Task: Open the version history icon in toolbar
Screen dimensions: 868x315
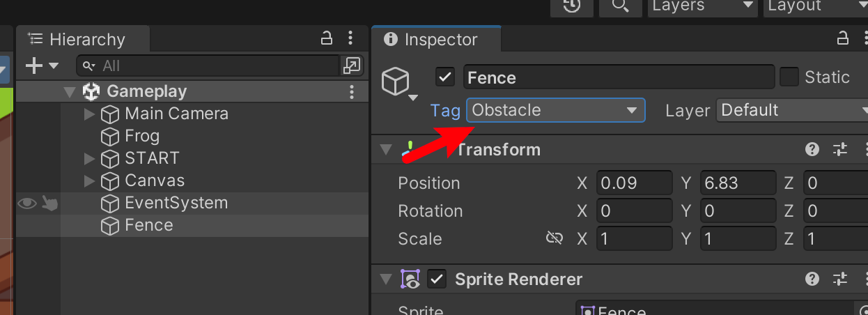Action: coord(572,6)
